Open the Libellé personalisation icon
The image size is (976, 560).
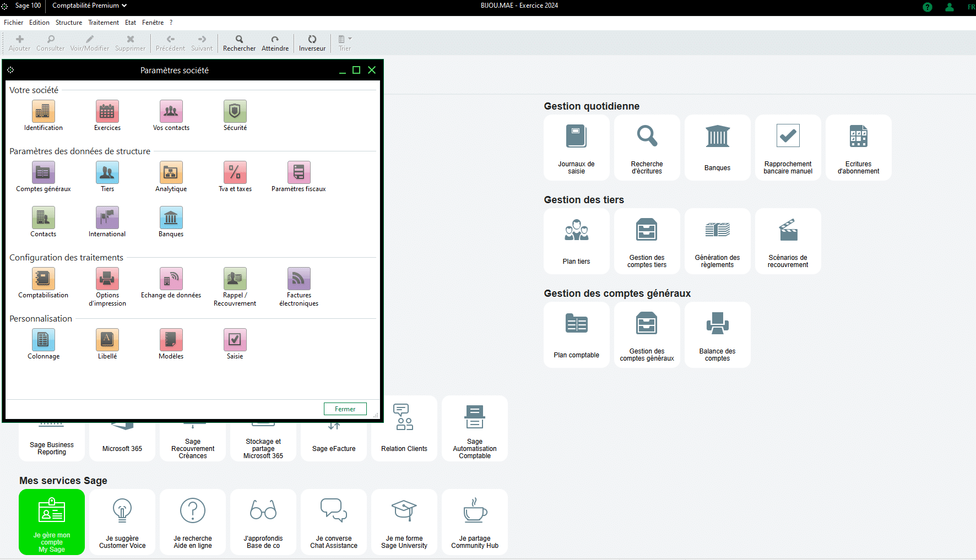(x=107, y=340)
